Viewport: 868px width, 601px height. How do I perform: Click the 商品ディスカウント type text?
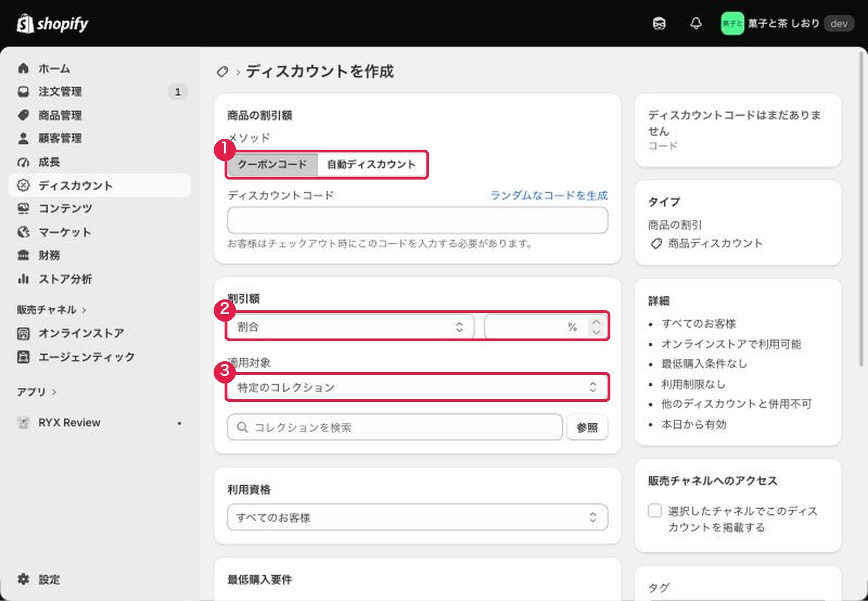715,243
